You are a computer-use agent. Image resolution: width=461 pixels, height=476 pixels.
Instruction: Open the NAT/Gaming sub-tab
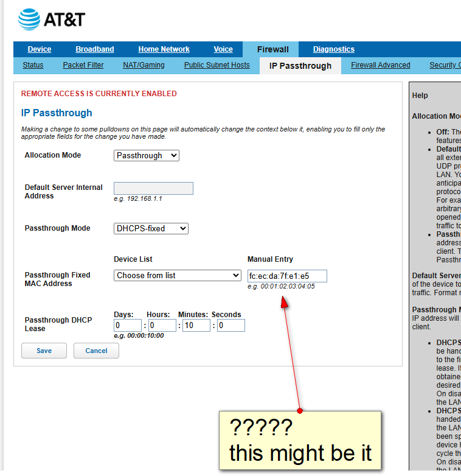[x=144, y=65]
